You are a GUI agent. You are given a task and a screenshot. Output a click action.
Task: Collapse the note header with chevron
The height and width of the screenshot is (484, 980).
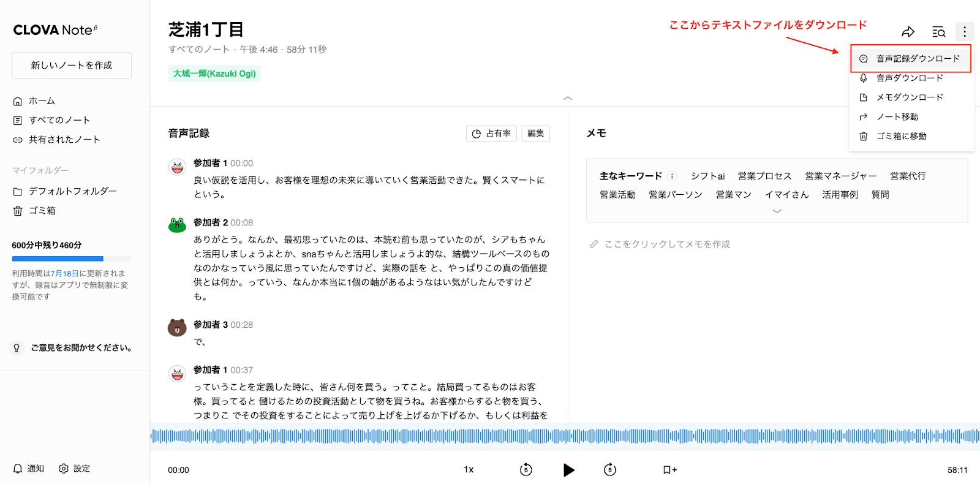click(x=568, y=98)
